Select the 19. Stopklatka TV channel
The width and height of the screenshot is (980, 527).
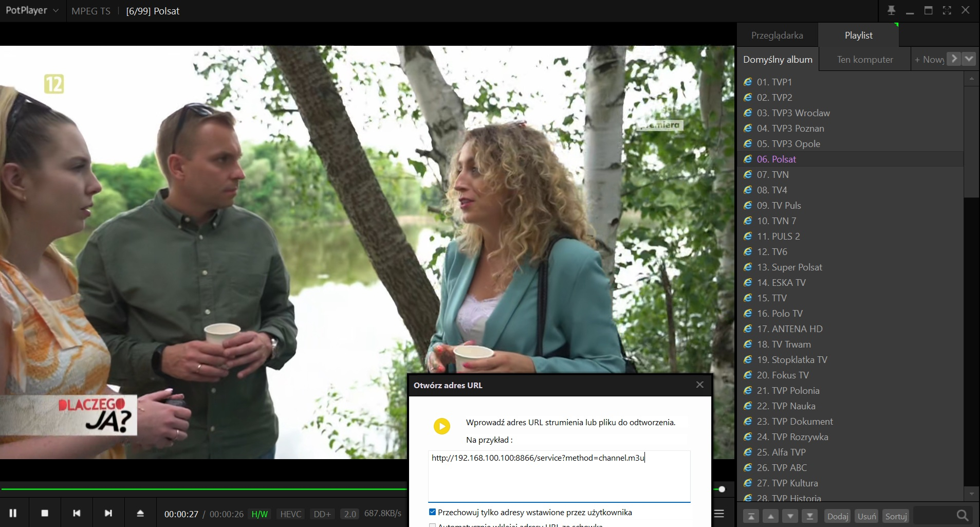(850, 359)
